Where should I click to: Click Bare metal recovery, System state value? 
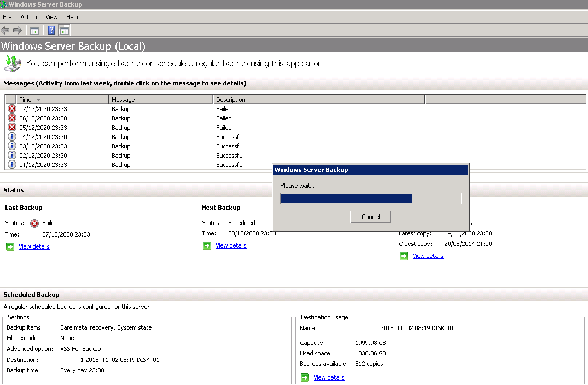106,328
